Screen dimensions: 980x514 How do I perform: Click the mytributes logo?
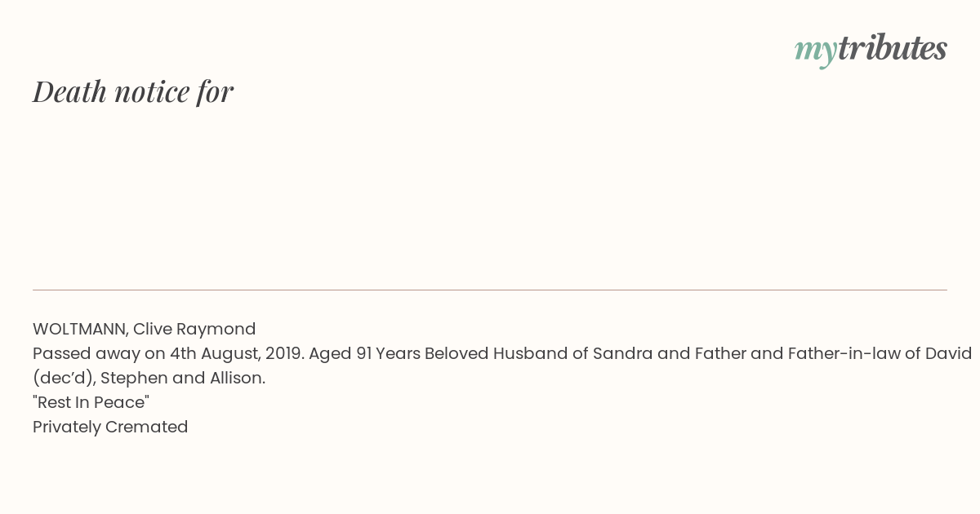point(871,50)
